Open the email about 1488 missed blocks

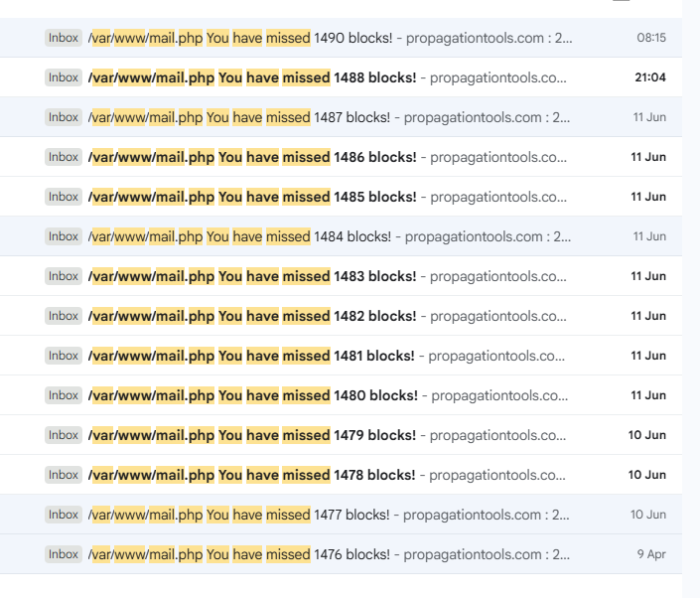tap(341, 77)
